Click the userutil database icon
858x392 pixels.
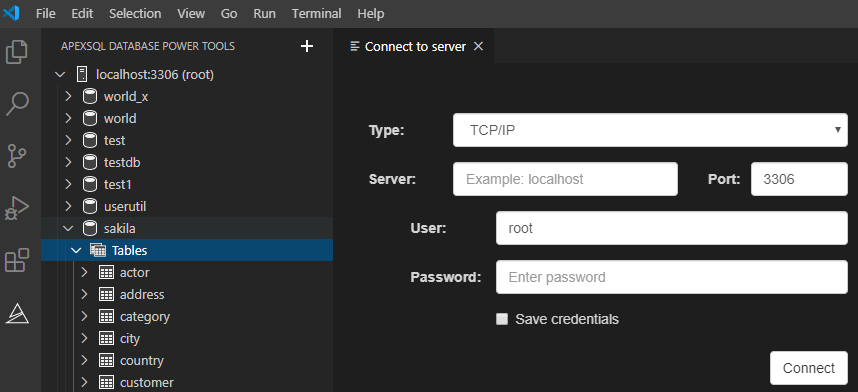click(x=90, y=206)
